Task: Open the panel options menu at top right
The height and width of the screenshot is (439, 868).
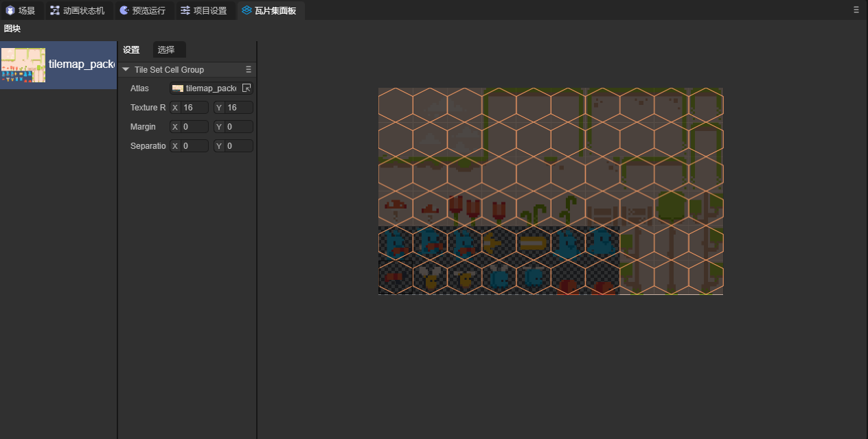Action: pyautogui.click(x=856, y=10)
